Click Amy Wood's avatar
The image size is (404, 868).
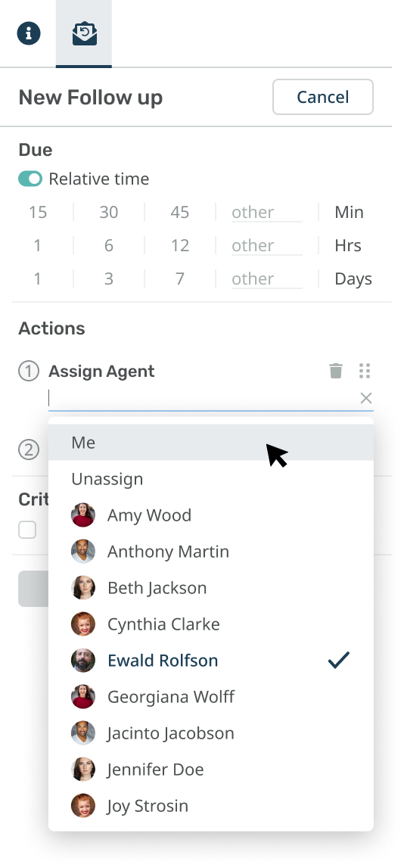83,515
